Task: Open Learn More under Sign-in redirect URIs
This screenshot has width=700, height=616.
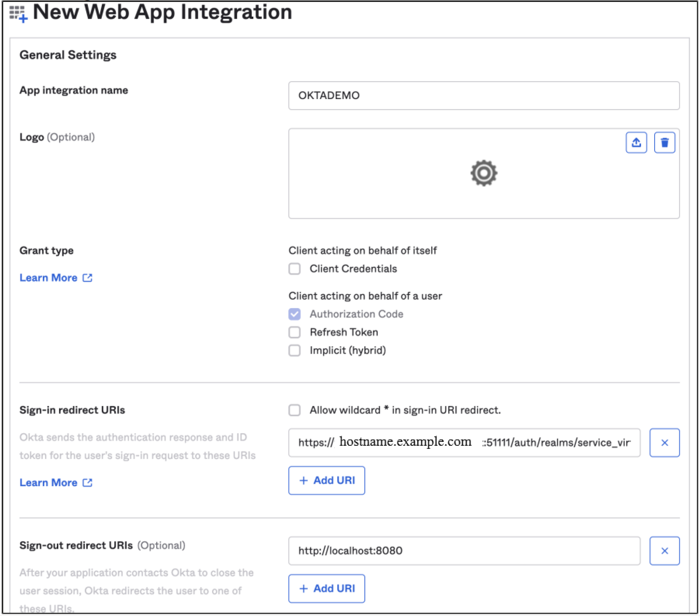Action: (x=49, y=483)
